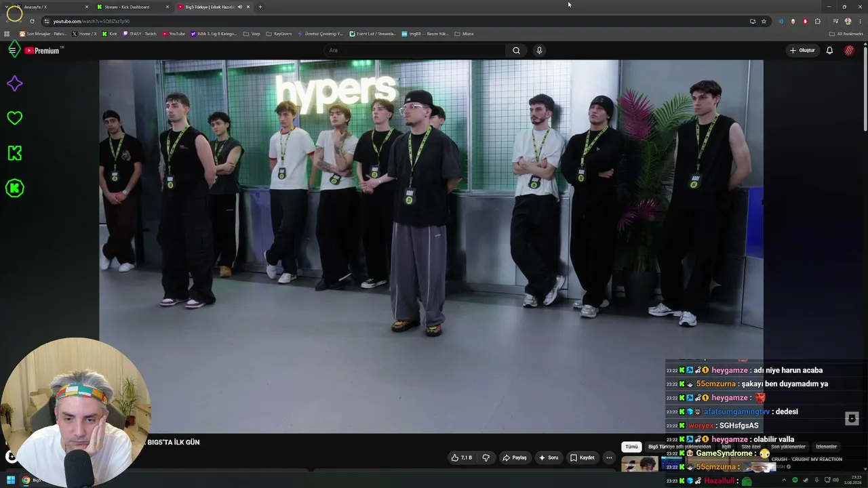Viewport: 868px width, 488px height.
Task: Open Steam tray icon
Action: coord(805,481)
